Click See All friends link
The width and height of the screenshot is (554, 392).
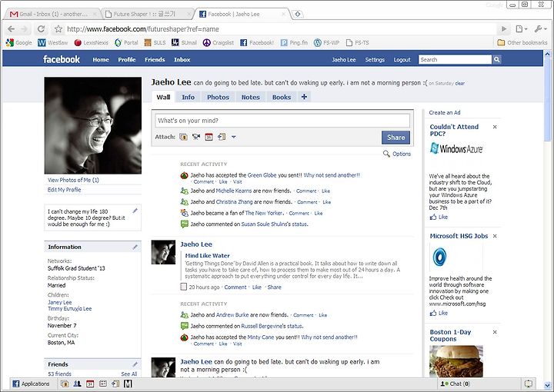[x=129, y=374]
